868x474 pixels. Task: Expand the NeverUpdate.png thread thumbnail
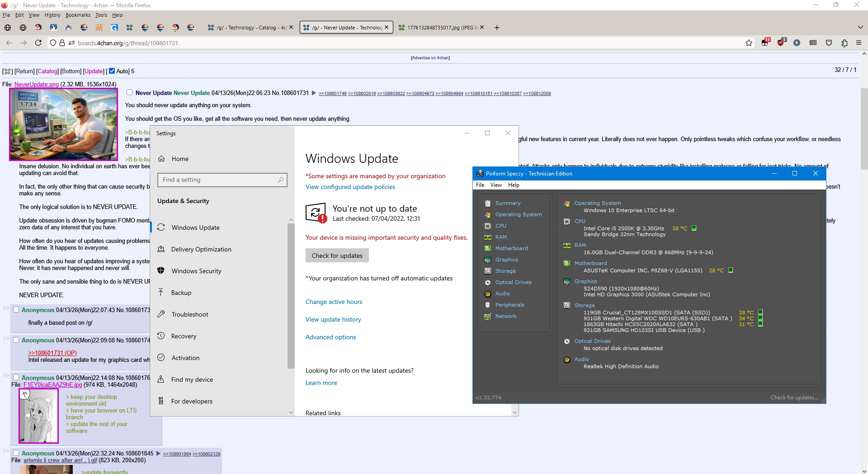(63, 124)
